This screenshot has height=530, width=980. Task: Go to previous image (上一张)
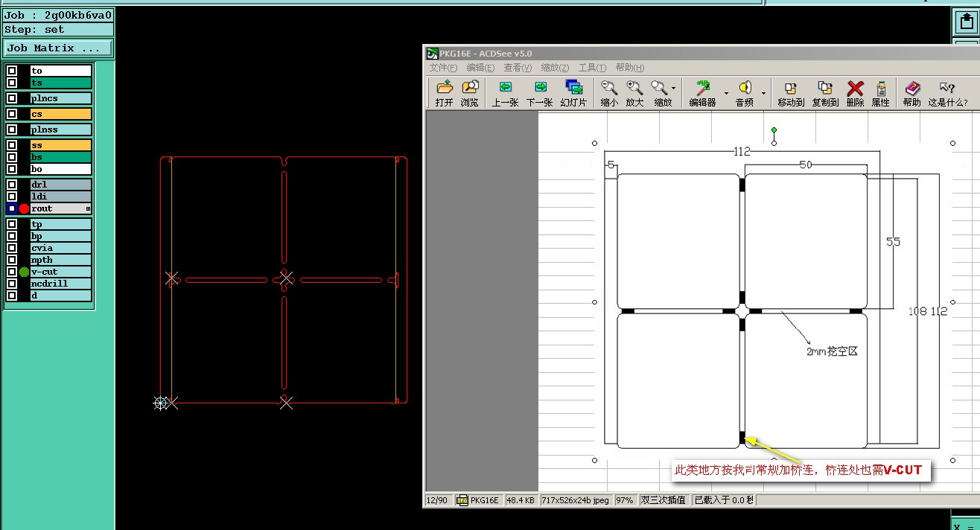click(505, 93)
